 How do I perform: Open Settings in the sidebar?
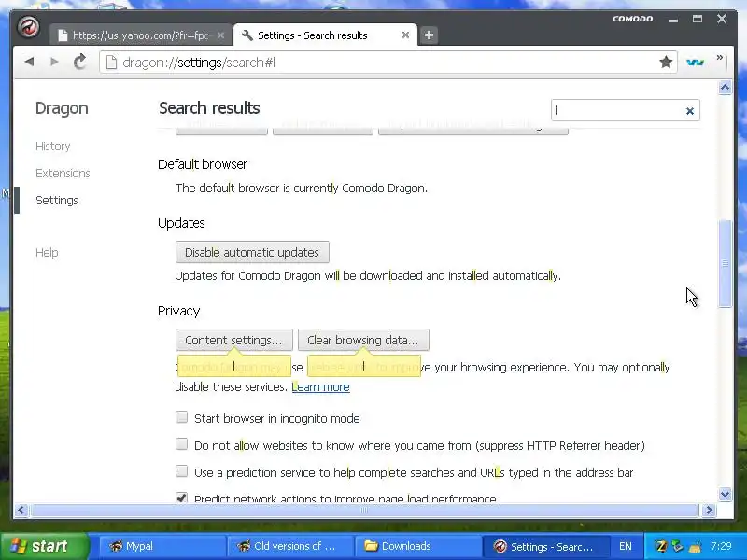click(57, 201)
